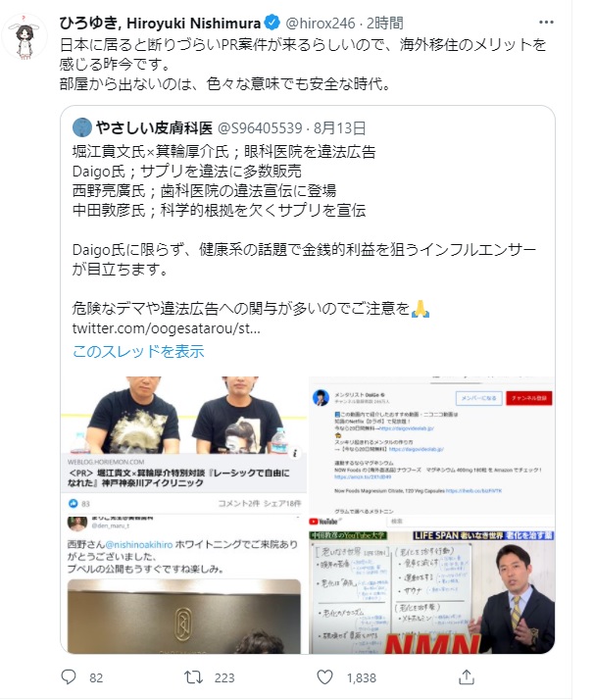594x700 pixels.
Task: Click the info icon on Horiemon image
Action: pos(295,453)
